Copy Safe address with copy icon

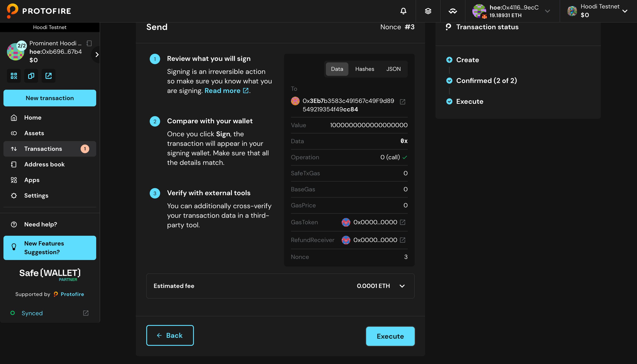[x=31, y=76]
